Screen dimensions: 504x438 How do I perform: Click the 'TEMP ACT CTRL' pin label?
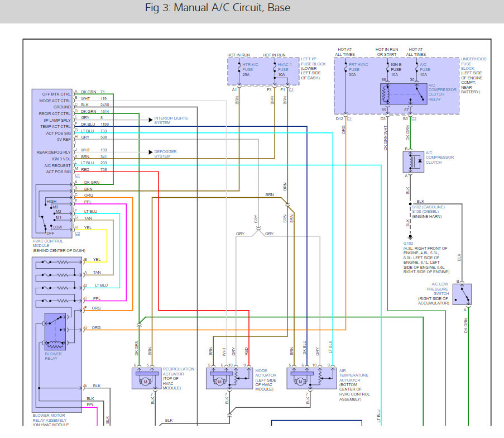pos(55,126)
